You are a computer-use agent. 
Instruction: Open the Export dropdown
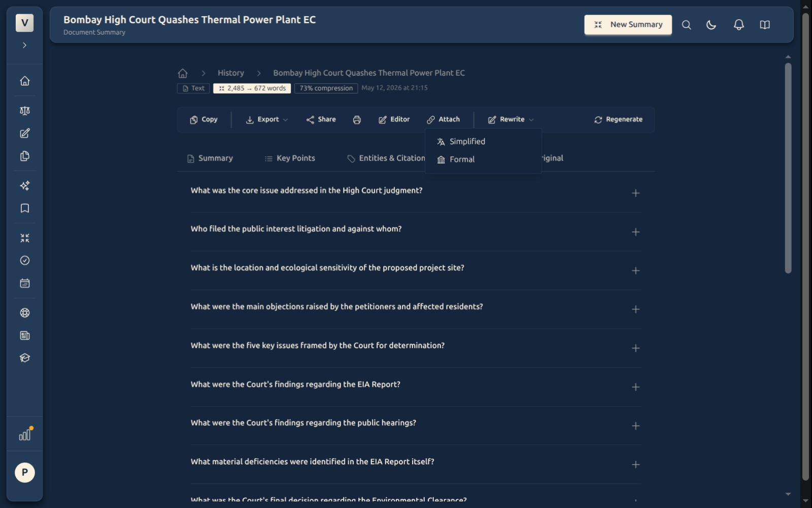tap(267, 119)
